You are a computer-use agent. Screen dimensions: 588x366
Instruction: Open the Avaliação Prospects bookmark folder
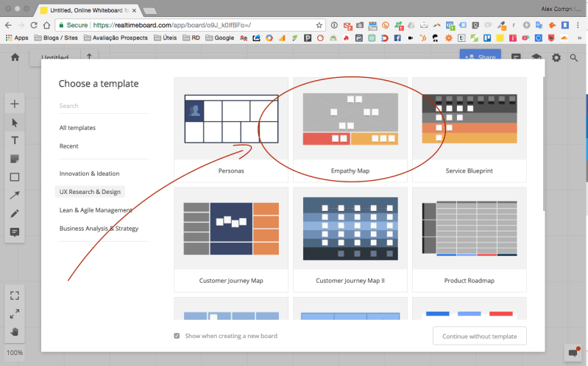[116, 37]
